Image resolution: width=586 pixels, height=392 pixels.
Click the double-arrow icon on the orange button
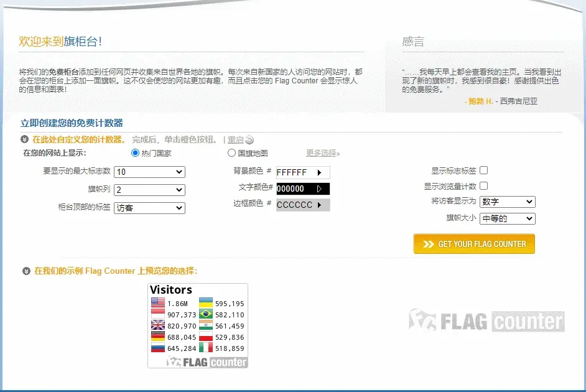pyautogui.click(x=428, y=244)
